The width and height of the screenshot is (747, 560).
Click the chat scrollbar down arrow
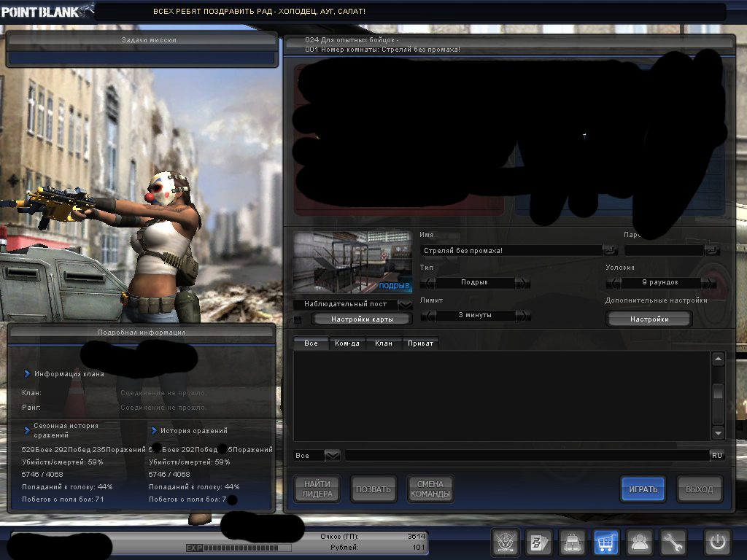[718, 433]
